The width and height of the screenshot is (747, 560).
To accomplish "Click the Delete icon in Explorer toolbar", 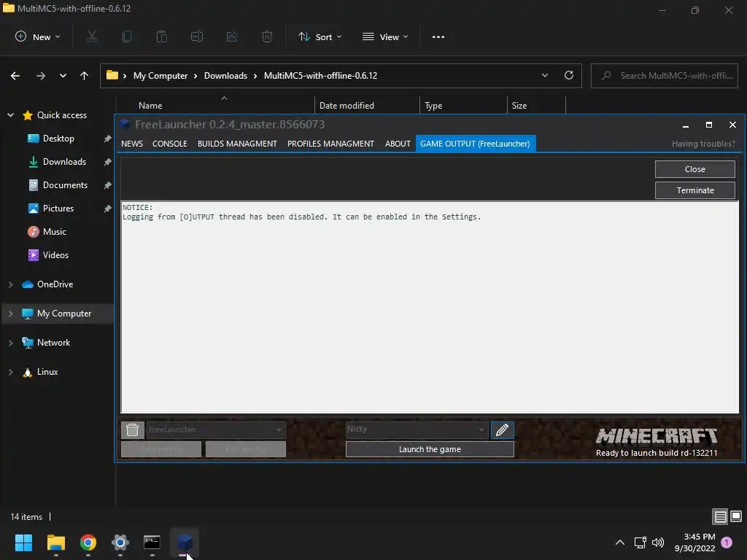I will [x=267, y=36].
